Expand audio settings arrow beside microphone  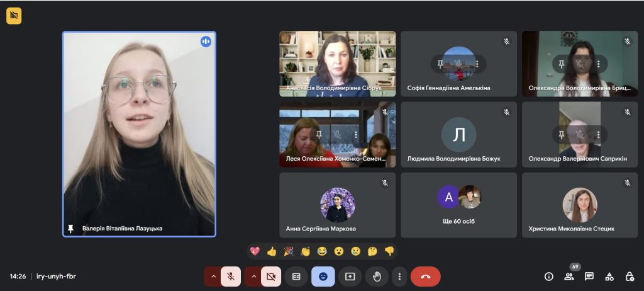point(213,277)
